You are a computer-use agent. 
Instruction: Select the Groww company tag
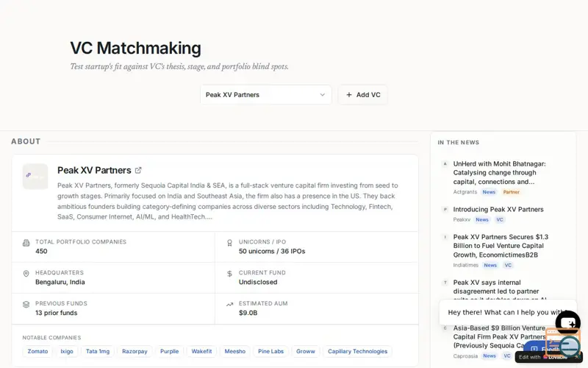coord(306,352)
